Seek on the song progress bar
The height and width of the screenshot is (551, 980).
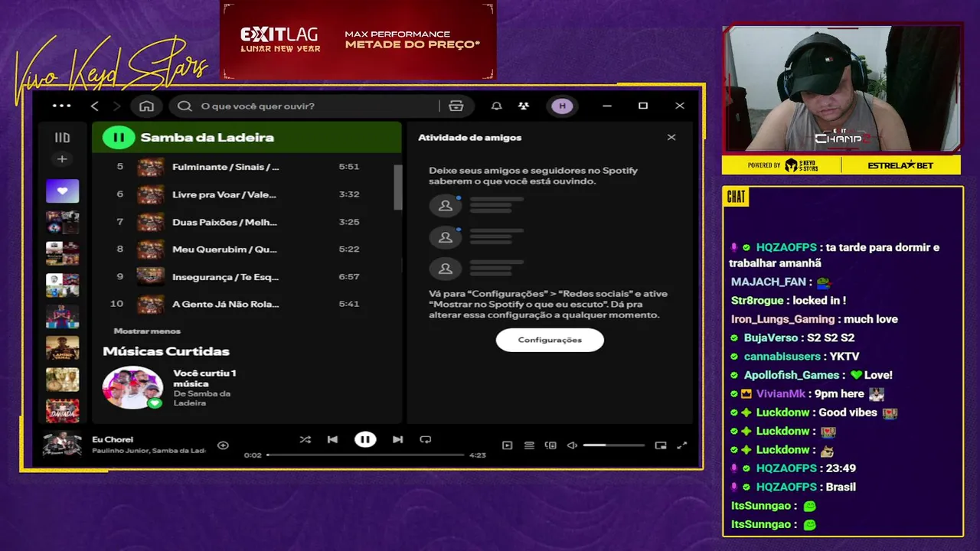pos(365,455)
